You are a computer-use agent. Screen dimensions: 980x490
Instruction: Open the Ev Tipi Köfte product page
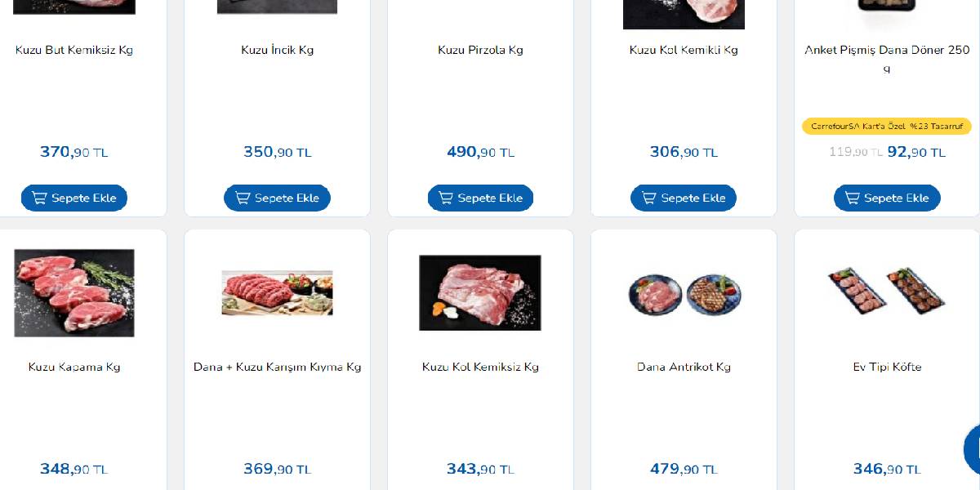887,367
